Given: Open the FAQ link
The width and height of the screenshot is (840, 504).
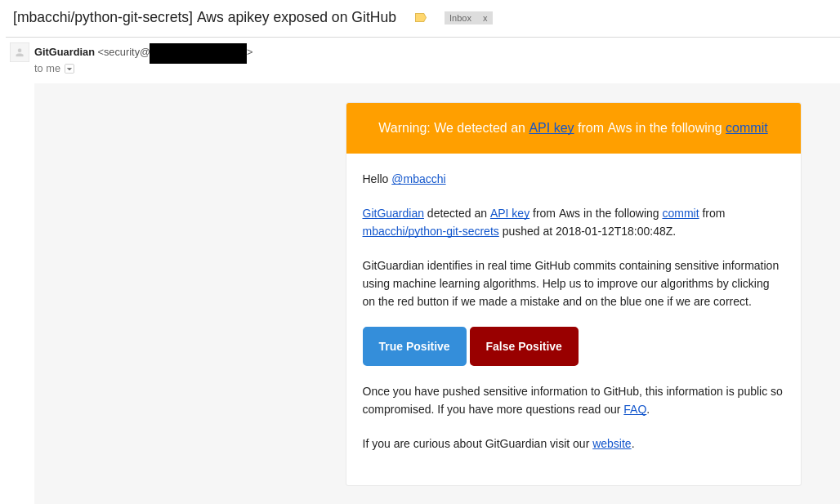Looking at the screenshot, I should pyautogui.click(x=635, y=409).
